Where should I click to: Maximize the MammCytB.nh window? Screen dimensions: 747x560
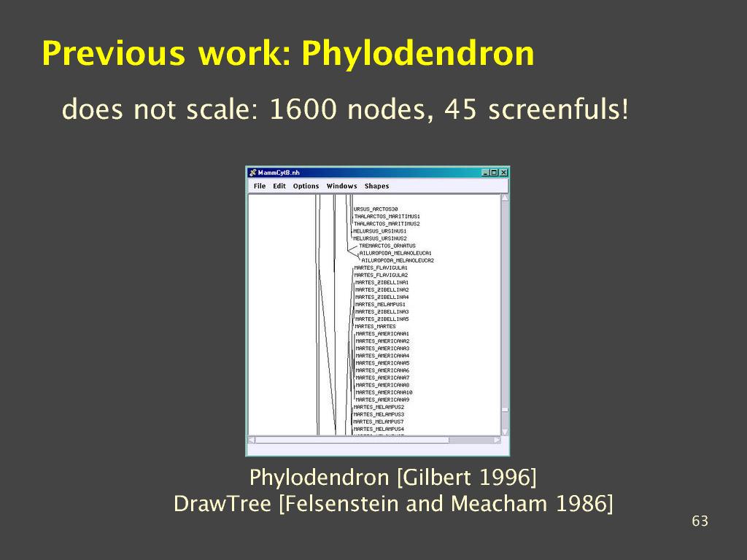click(x=494, y=173)
